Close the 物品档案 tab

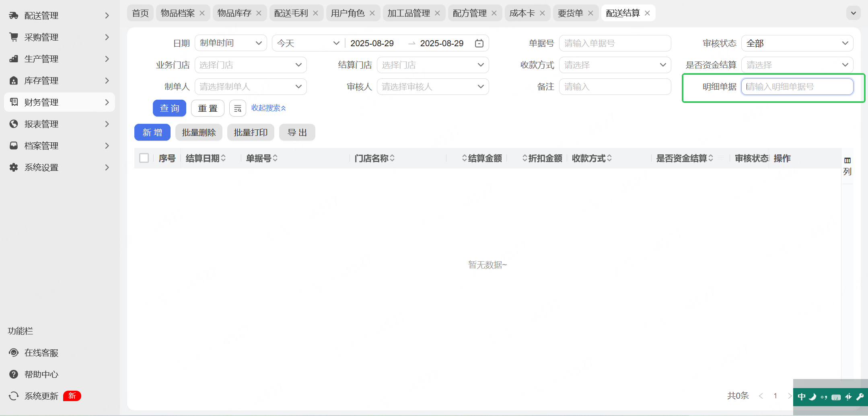[202, 13]
